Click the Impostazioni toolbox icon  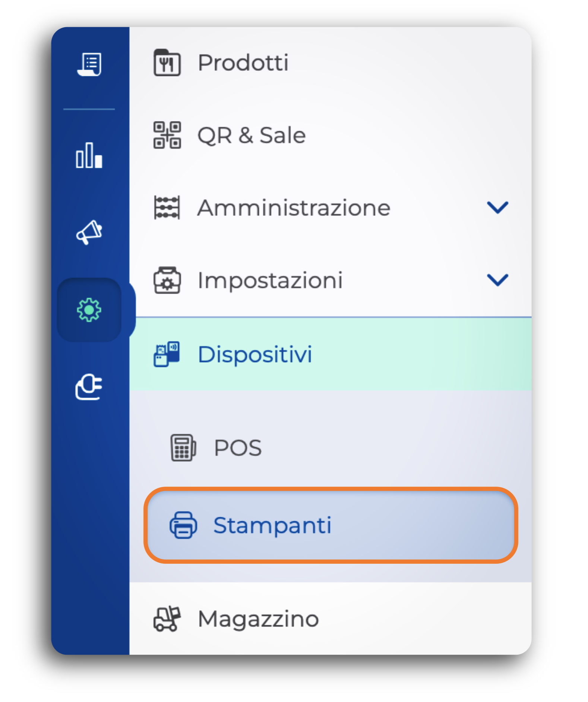coord(167,280)
